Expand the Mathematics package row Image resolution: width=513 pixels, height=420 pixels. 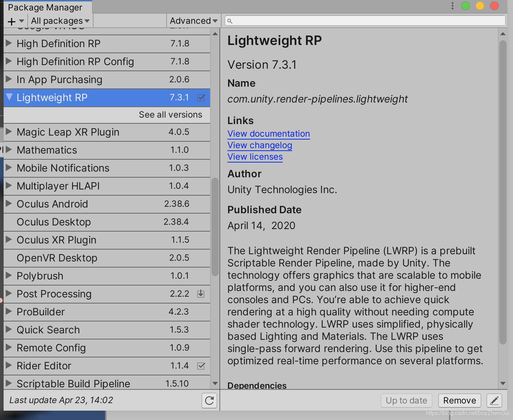click(9, 150)
